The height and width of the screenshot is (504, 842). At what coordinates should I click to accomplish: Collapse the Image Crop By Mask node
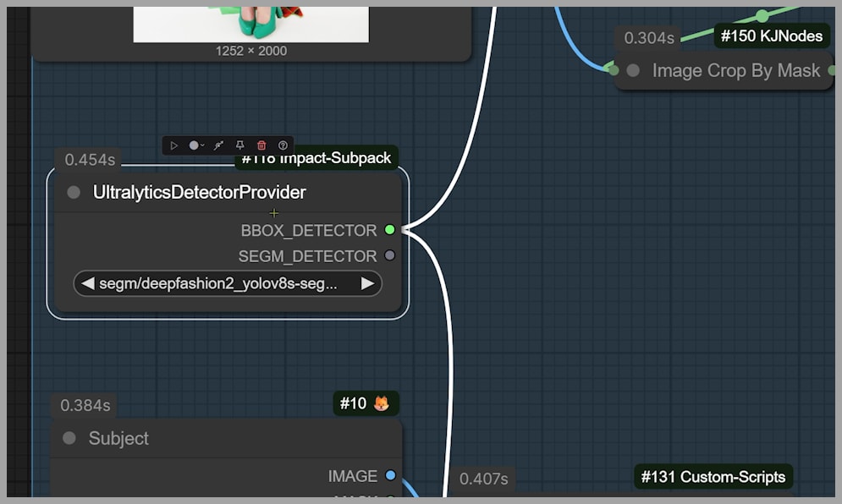633,71
